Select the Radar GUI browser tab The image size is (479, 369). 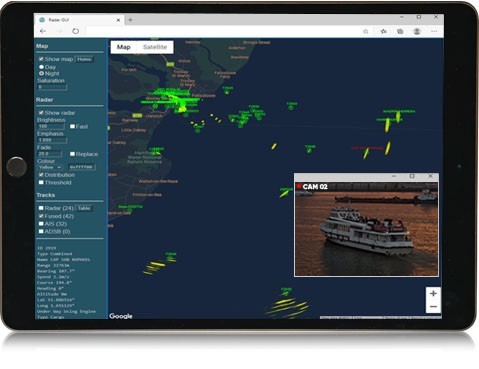coord(80,20)
